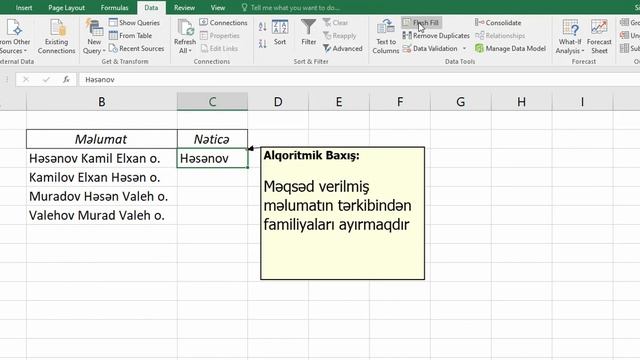Select column E header
Viewport: 640px width, 360px height.
[339, 102]
